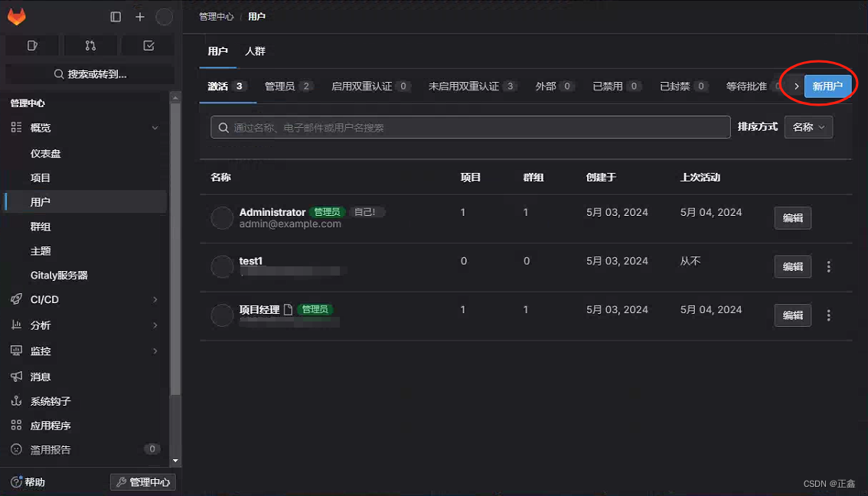Open the kebab menu for 项目经理 user
Viewport: 868px width, 496px height.
coord(828,315)
